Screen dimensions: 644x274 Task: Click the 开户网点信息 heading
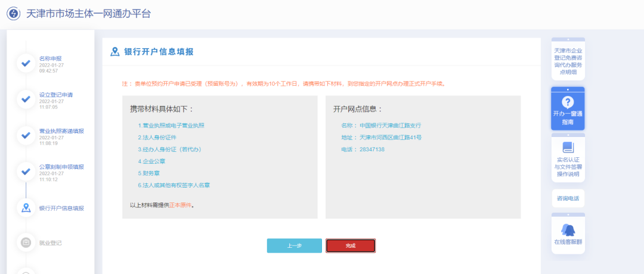[x=358, y=109]
